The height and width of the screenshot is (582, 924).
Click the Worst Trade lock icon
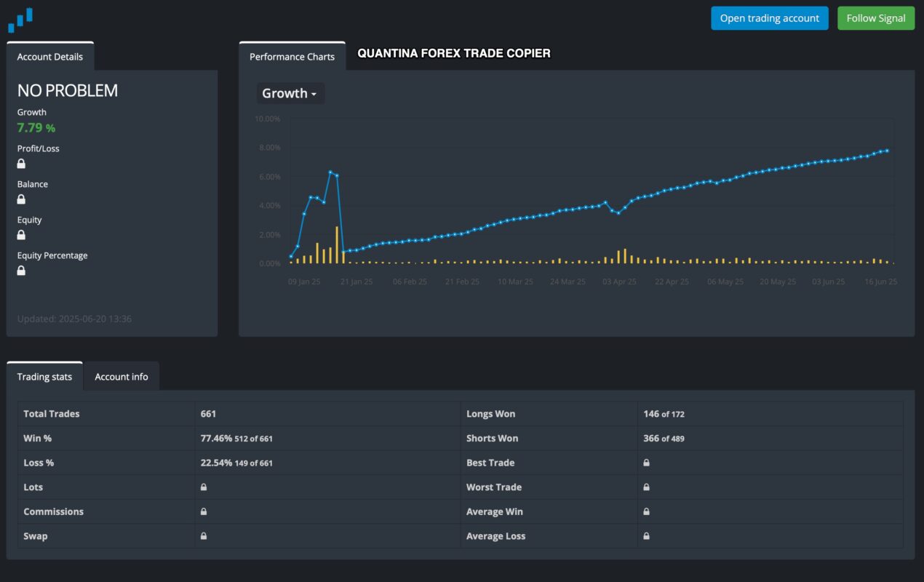point(646,487)
